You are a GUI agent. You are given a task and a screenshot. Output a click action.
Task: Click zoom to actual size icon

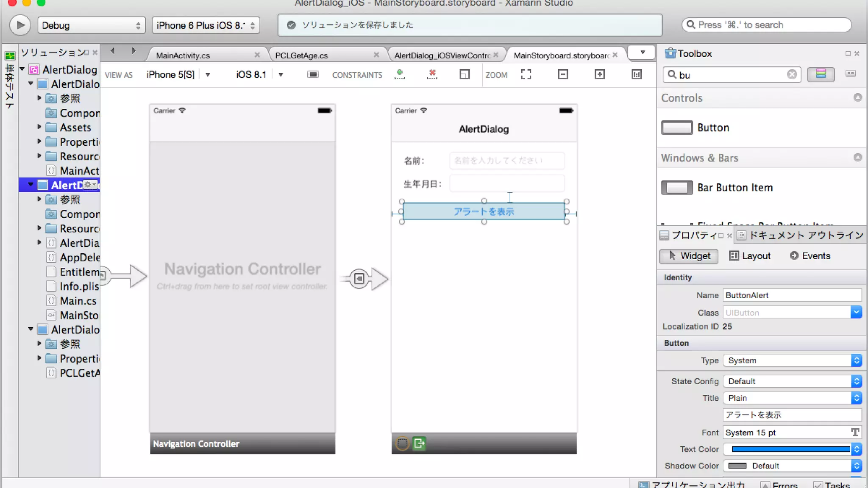(636, 75)
